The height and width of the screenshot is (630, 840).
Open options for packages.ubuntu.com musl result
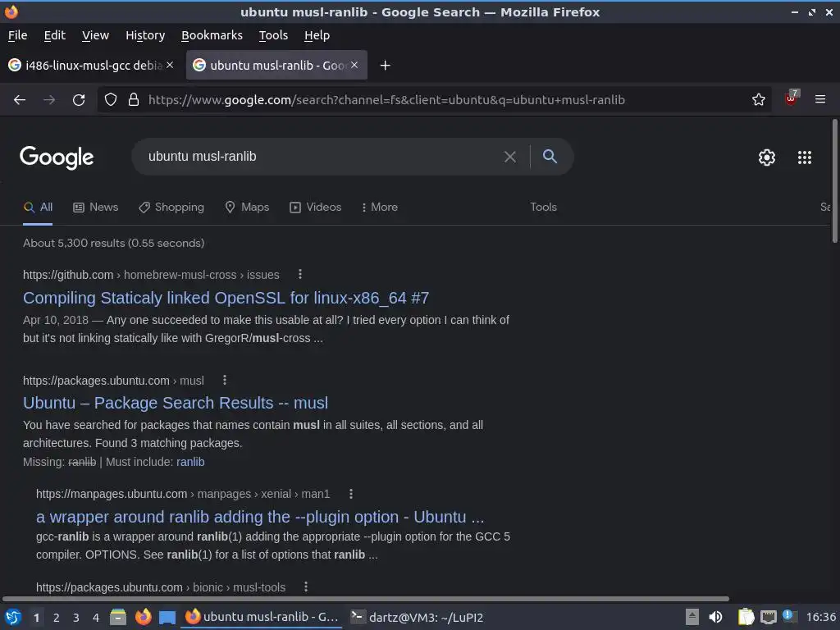coord(225,380)
